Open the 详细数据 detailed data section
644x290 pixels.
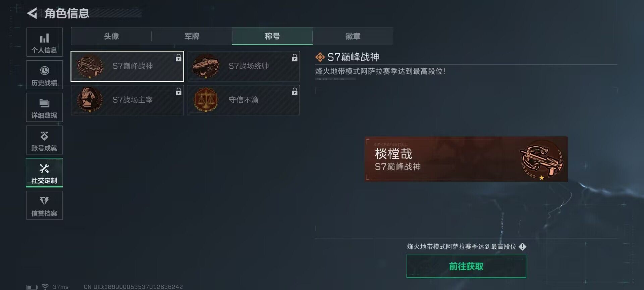point(44,107)
